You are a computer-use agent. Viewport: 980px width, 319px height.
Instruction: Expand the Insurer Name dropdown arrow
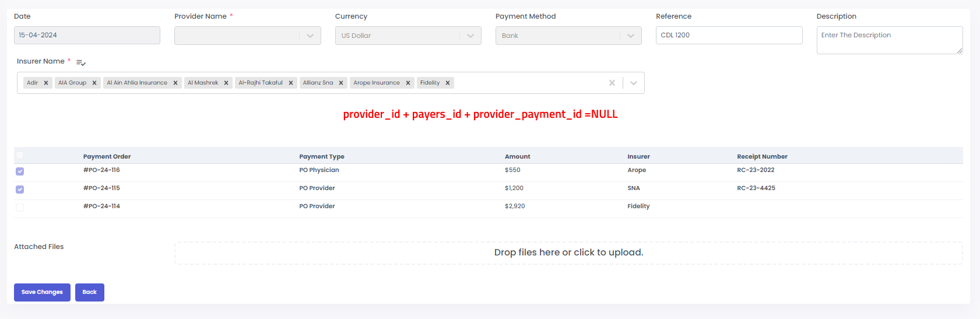[634, 83]
